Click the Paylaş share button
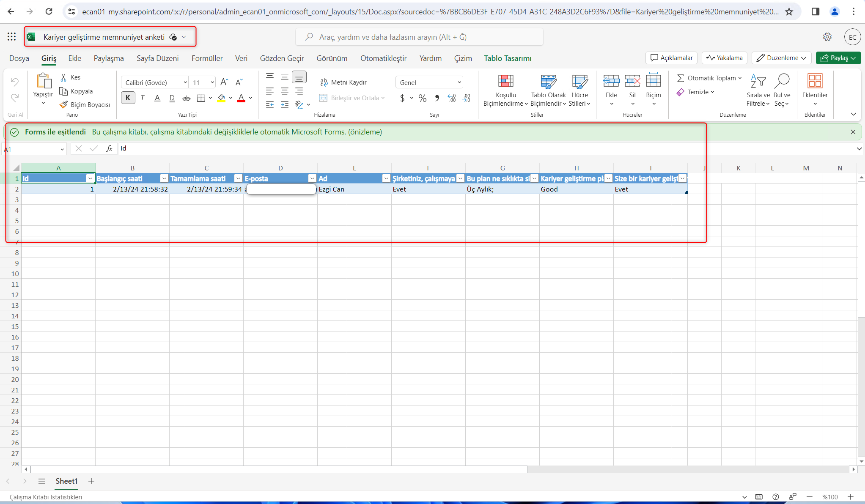Viewport: 865px width, 504px height. click(x=835, y=58)
